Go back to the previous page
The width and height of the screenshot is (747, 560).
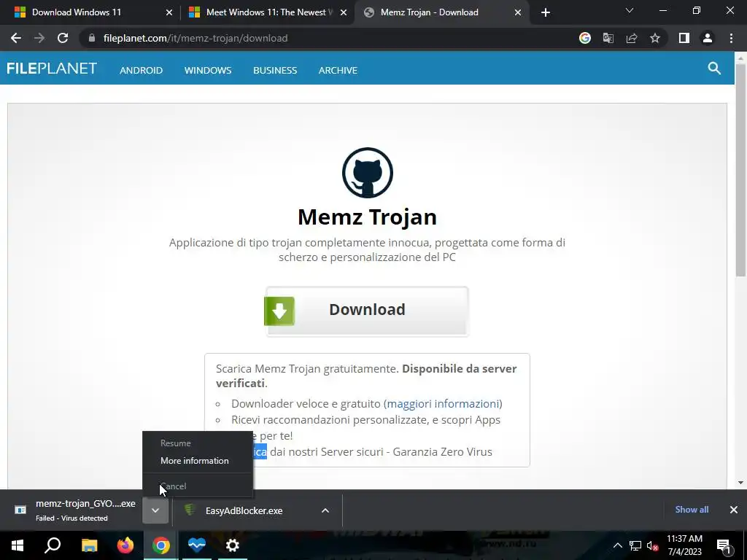point(16,38)
